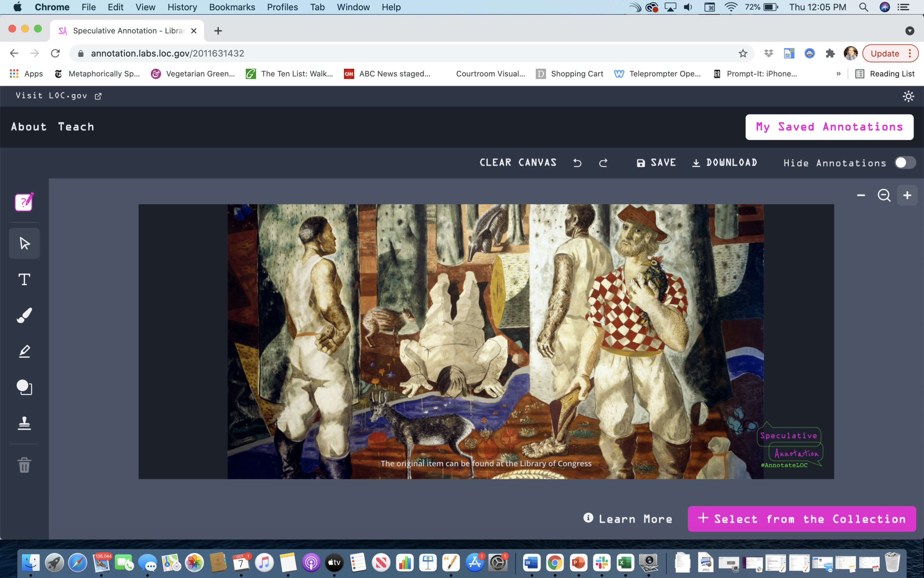Open macOS Spotlight search

click(864, 7)
